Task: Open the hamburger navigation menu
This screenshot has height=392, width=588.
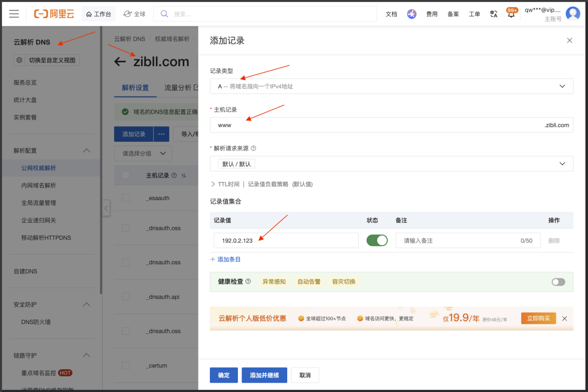Action: 14,14
